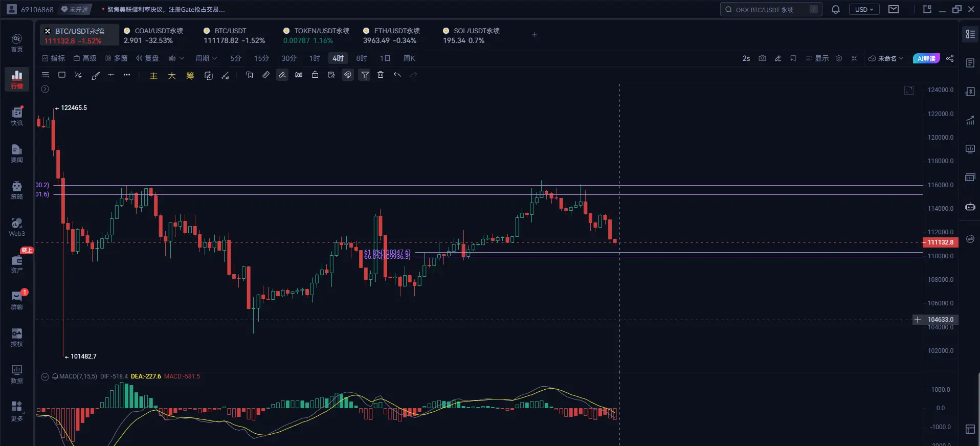Take a chart screenshot with the camera icon
This screenshot has width=980, height=446.
(x=762, y=58)
